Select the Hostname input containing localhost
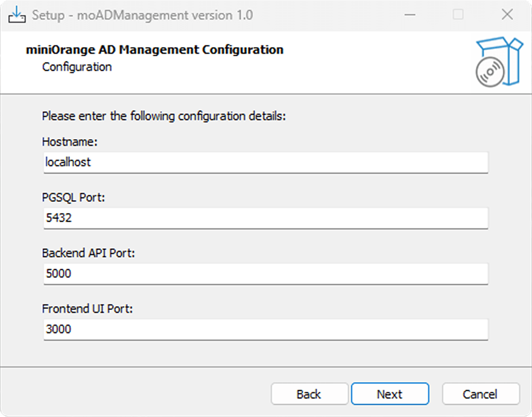The height and width of the screenshot is (417, 532). click(x=265, y=162)
